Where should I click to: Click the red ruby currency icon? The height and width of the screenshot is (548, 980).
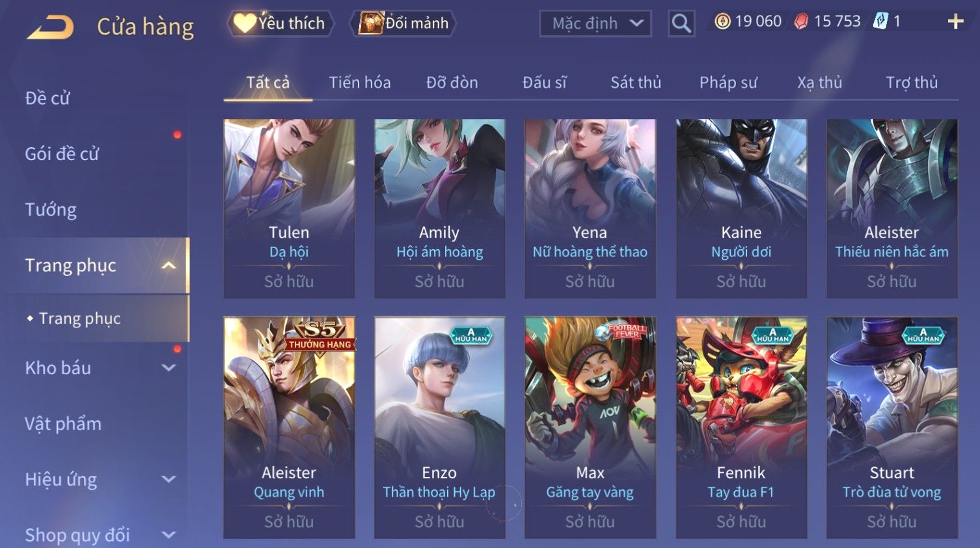coord(801,21)
